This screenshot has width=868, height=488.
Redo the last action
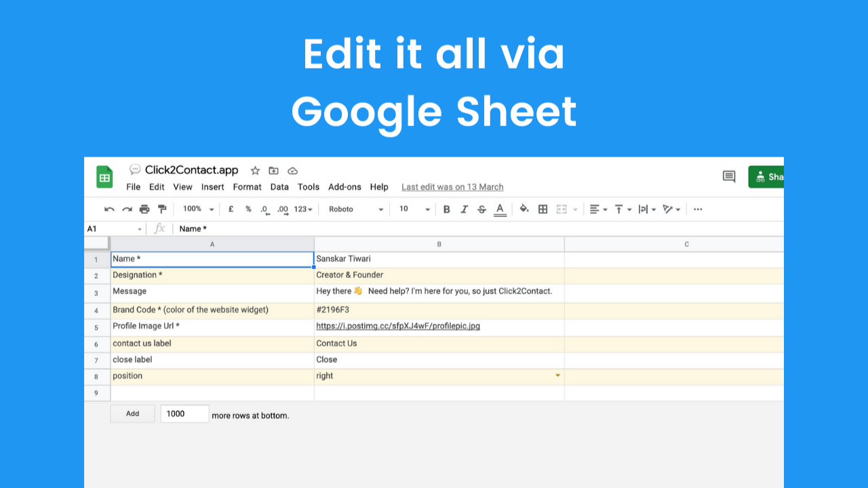(127, 209)
